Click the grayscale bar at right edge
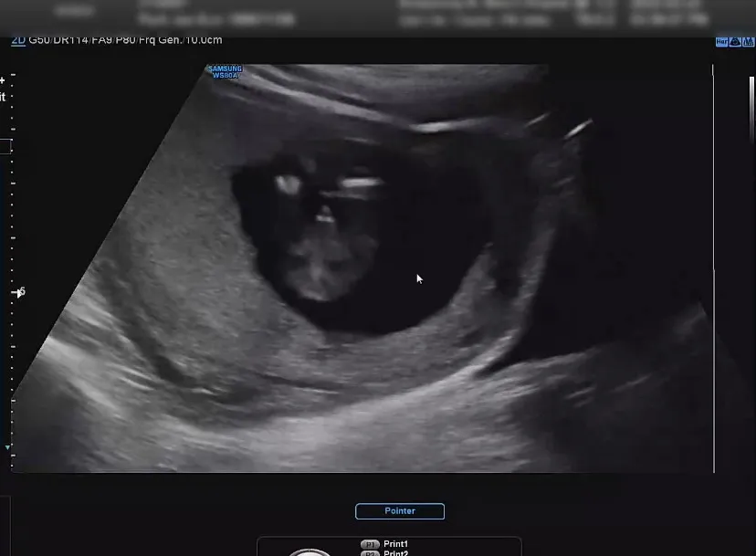 [751, 106]
